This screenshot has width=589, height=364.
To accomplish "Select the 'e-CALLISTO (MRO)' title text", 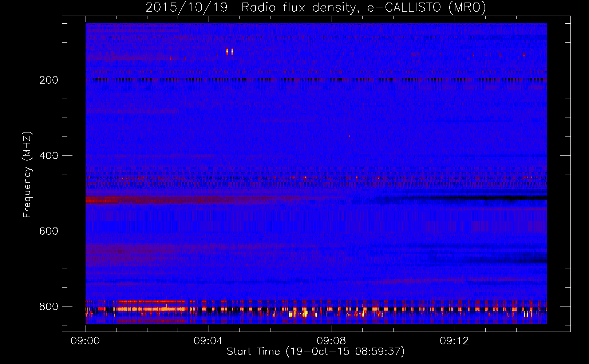I will click(x=426, y=8).
